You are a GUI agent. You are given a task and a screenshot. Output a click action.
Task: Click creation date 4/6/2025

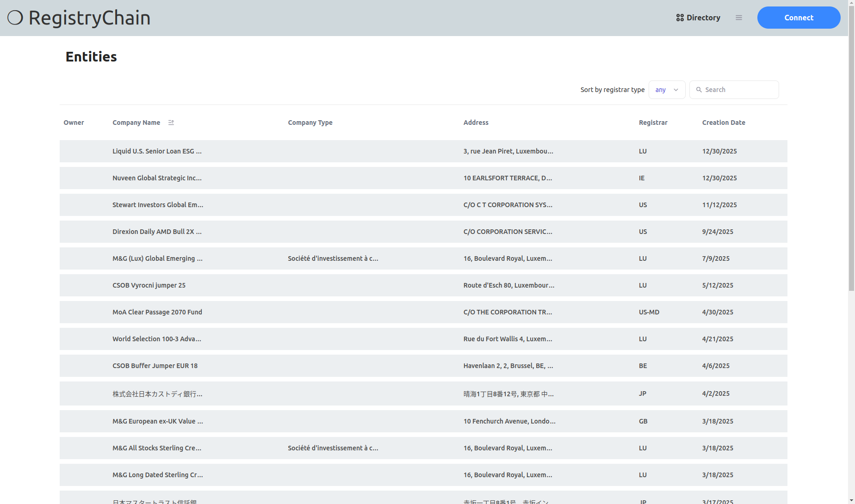(x=716, y=366)
